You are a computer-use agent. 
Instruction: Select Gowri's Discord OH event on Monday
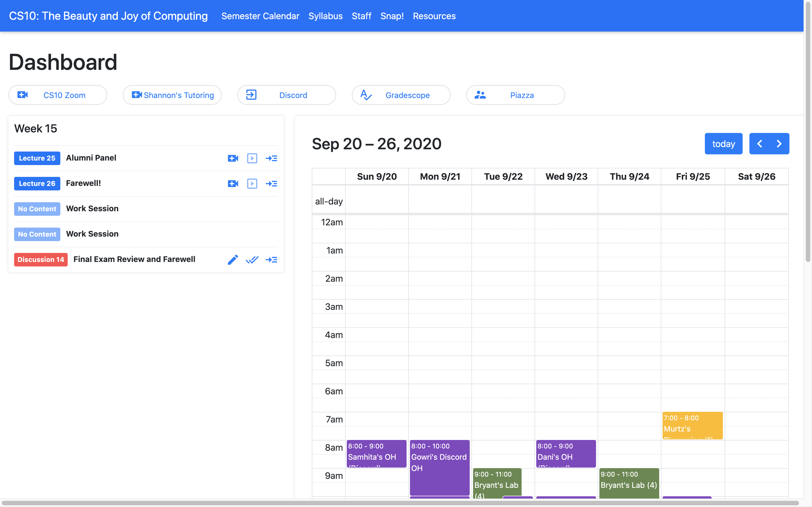(x=439, y=468)
